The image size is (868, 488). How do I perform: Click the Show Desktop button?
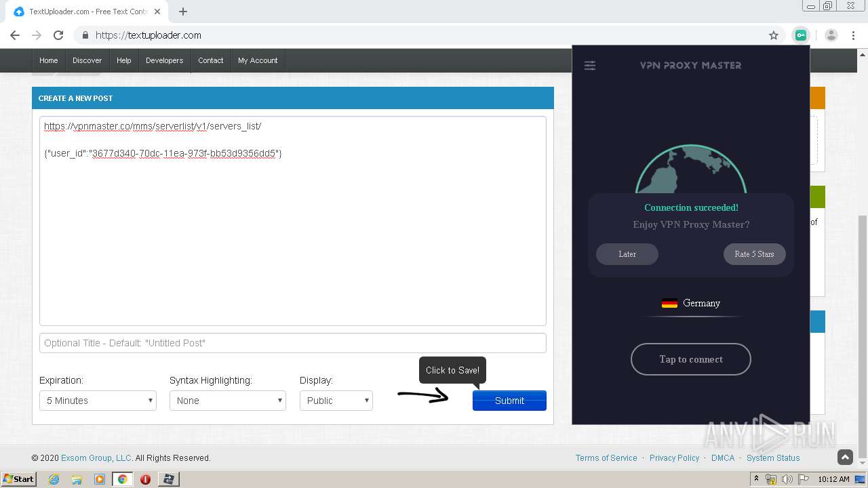[860, 479]
